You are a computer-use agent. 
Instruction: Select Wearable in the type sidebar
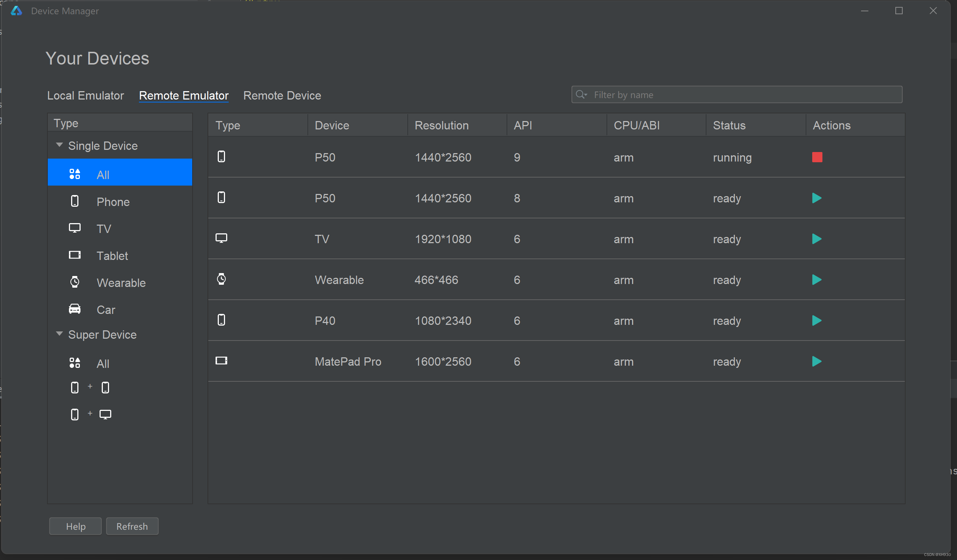click(121, 283)
